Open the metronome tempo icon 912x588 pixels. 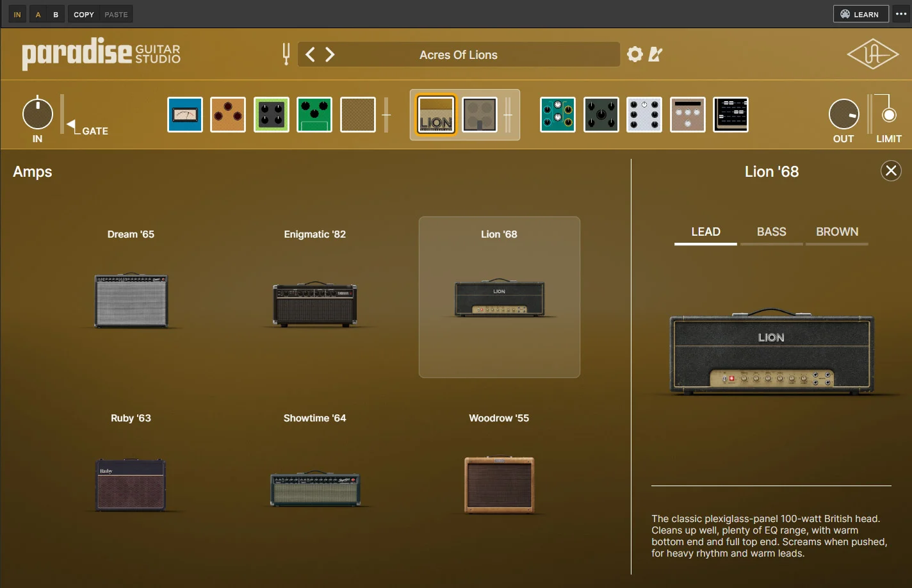click(655, 54)
